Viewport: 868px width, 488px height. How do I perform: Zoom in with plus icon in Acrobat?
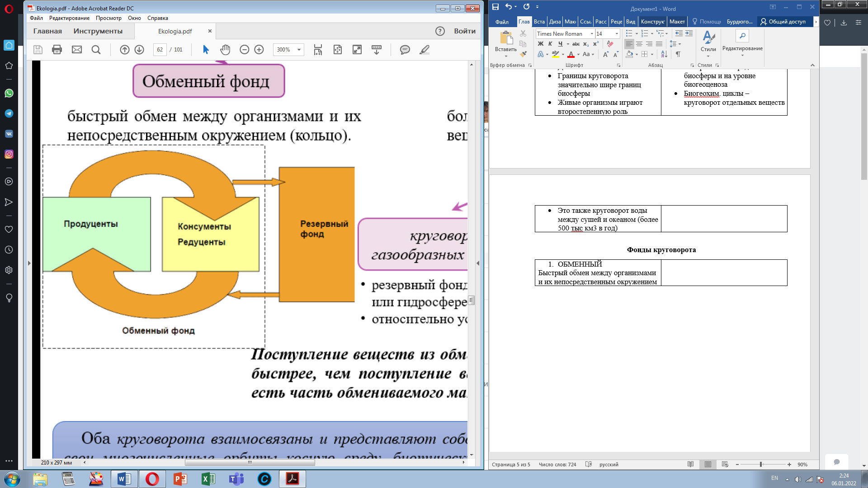coord(259,50)
